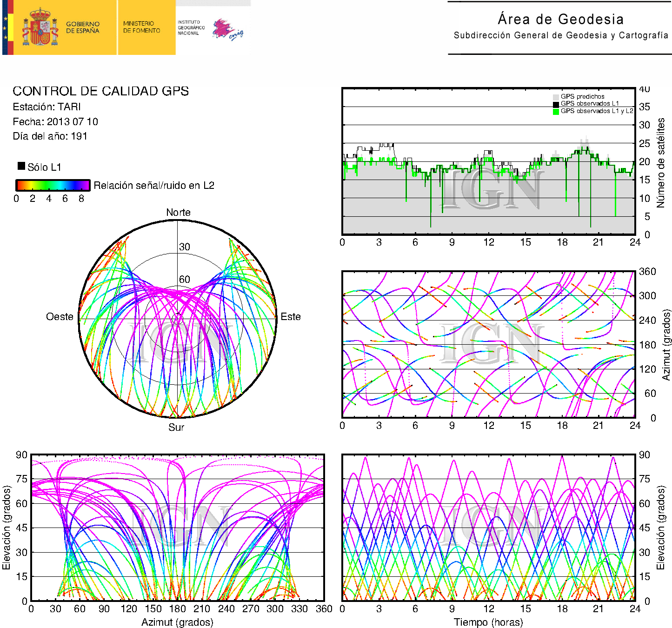Click the grey GPS predichos legend marker

pos(556,97)
